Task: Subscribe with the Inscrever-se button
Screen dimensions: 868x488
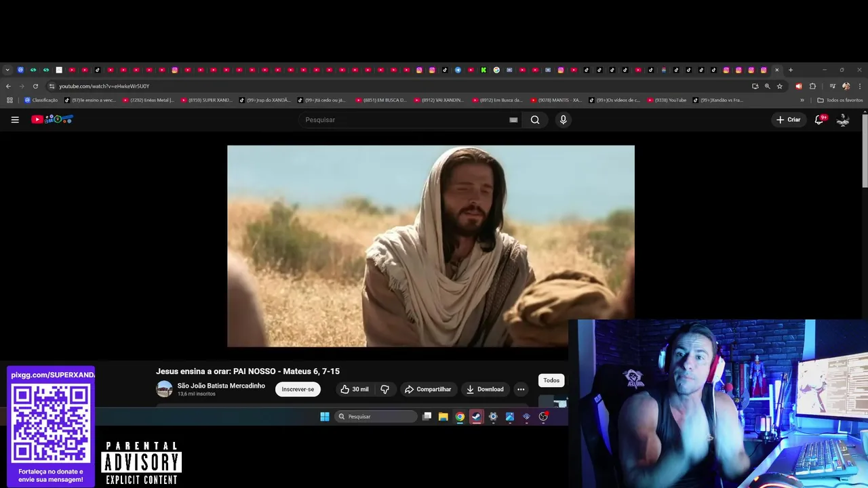Action: [298, 389]
